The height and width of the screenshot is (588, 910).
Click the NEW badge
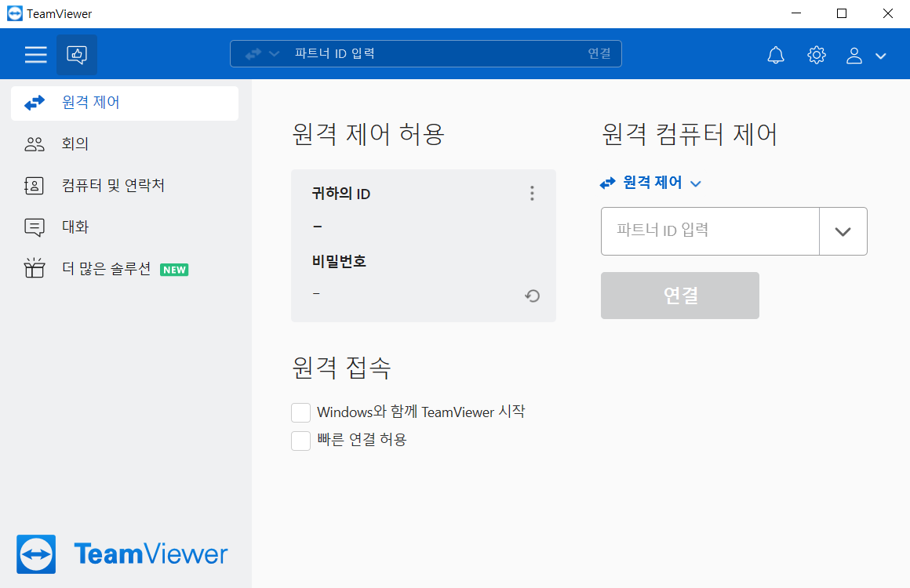(x=174, y=270)
